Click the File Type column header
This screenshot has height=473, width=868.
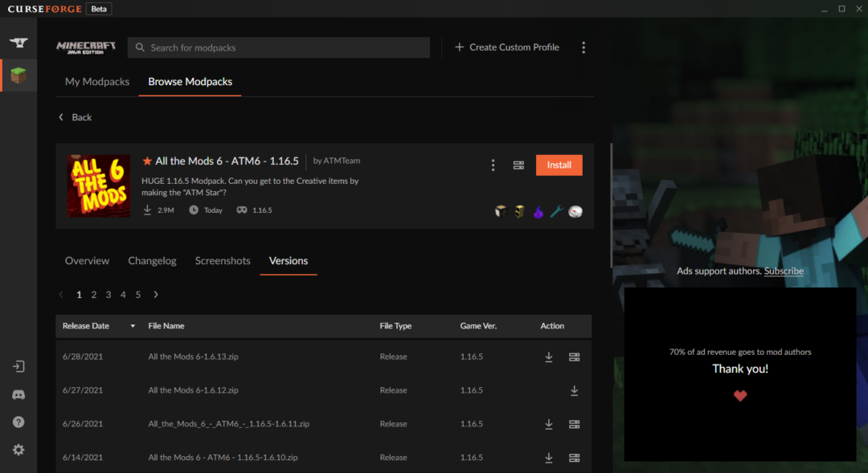[395, 326]
